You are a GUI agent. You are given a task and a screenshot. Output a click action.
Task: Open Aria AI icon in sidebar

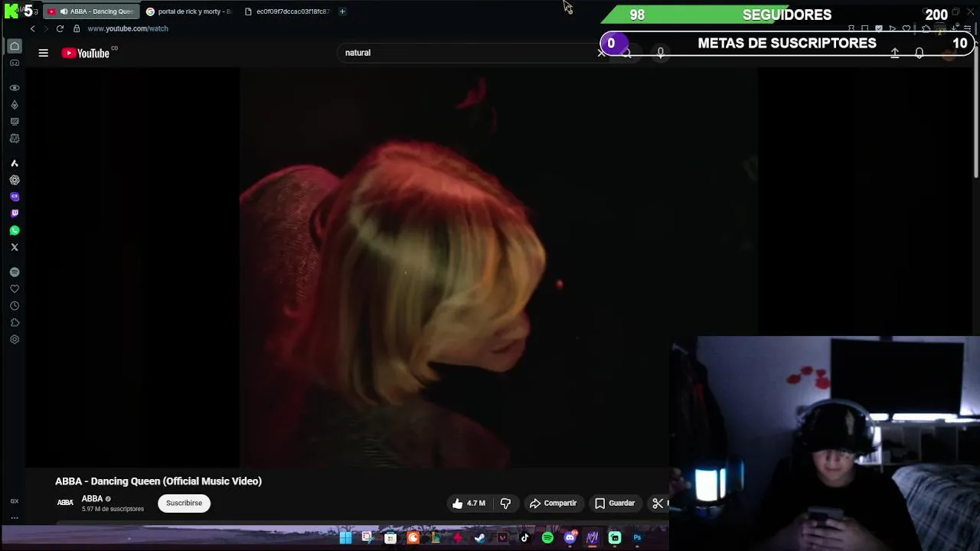[x=15, y=163]
